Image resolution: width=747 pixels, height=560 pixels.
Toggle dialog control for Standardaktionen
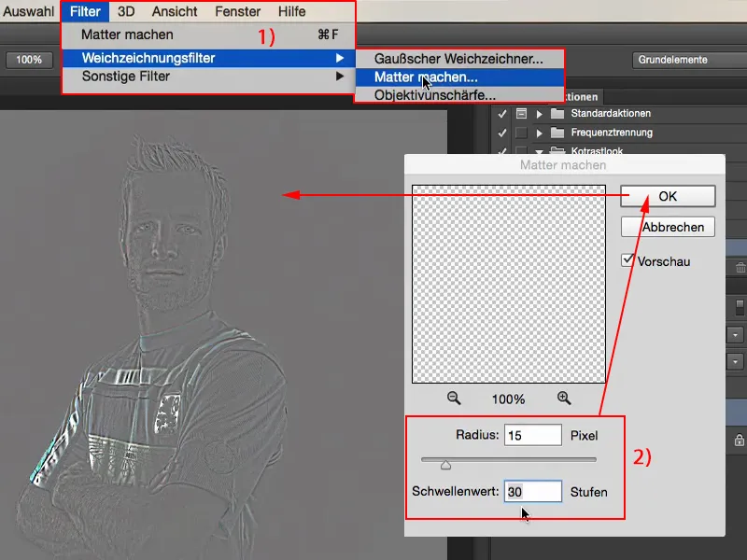tap(521, 113)
